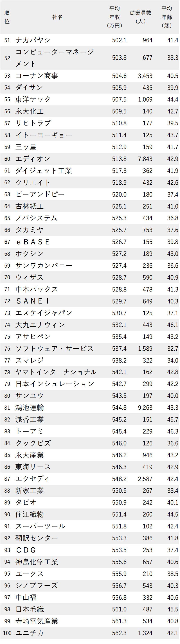The width and height of the screenshot is (180, 644).
Task: Select the エクセディ entry
Action: pos(33,479)
